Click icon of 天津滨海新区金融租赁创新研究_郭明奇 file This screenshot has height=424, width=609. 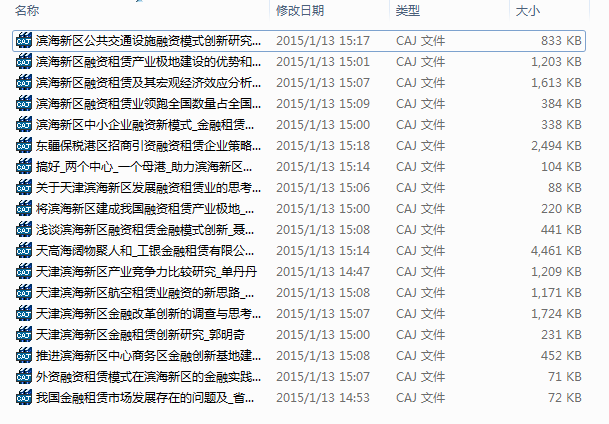24,334
